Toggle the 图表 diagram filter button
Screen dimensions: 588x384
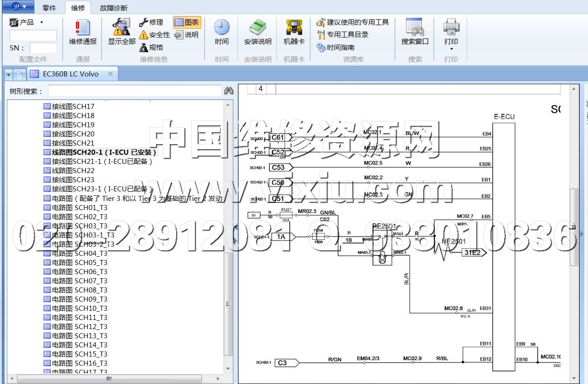point(187,22)
